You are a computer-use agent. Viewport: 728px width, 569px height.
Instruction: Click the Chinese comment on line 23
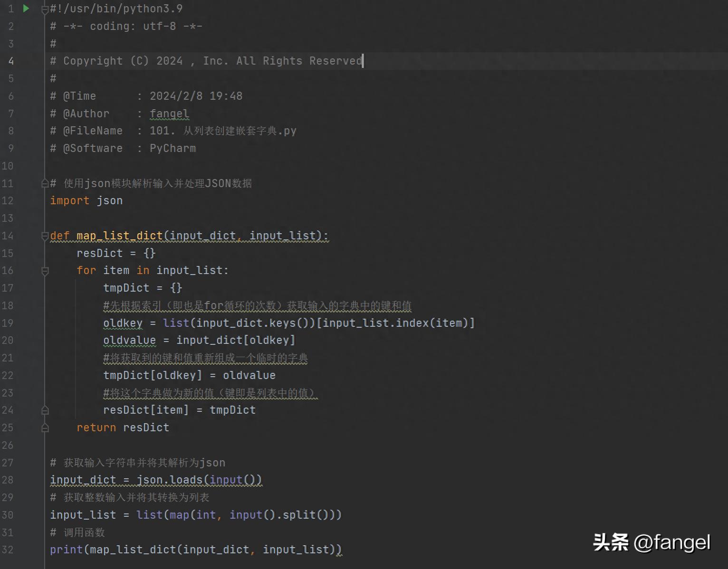(x=211, y=393)
